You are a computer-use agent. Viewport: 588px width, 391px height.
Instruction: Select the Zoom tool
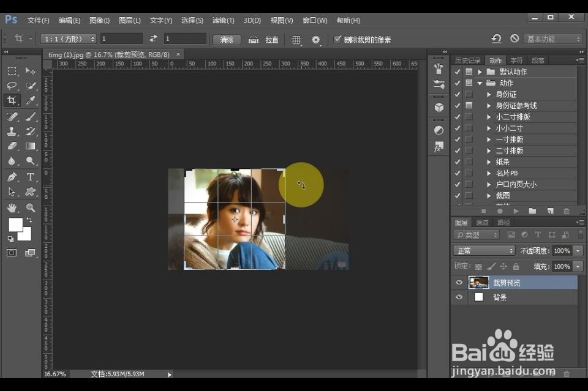pyautogui.click(x=31, y=207)
